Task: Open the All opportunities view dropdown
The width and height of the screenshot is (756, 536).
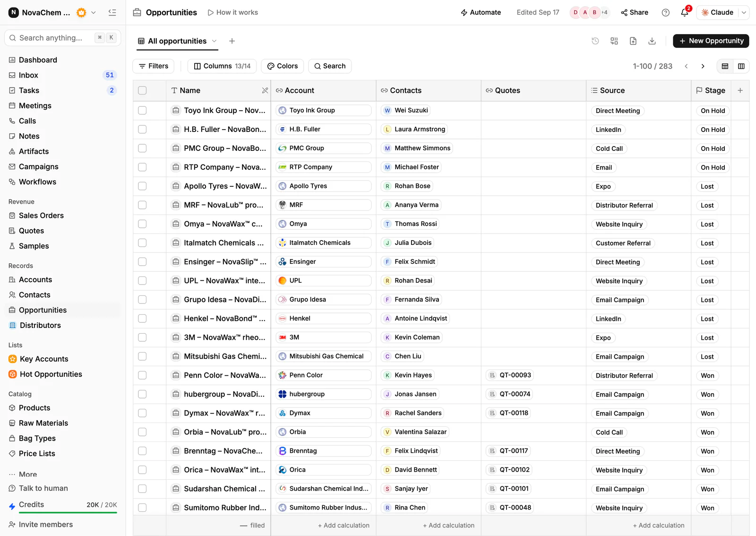Action: pyautogui.click(x=214, y=41)
